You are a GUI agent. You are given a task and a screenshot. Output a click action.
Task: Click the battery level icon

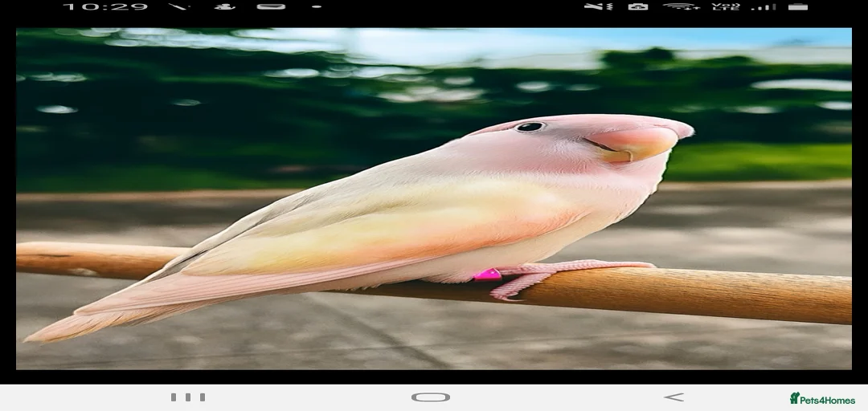[x=797, y=6]
